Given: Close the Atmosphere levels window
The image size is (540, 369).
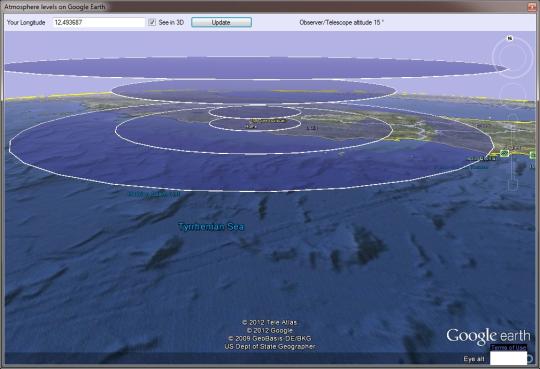Looking at the screenshot, I should [x=532, y=7].
